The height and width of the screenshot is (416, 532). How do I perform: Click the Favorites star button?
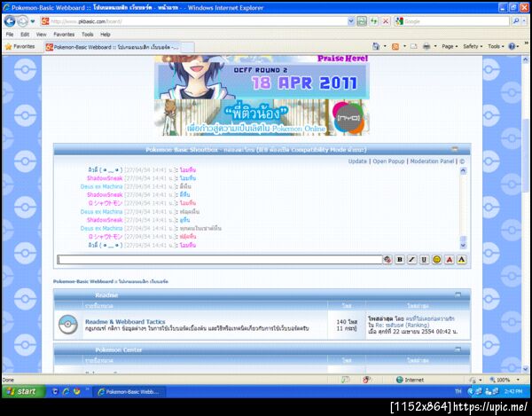coord(20,46)
